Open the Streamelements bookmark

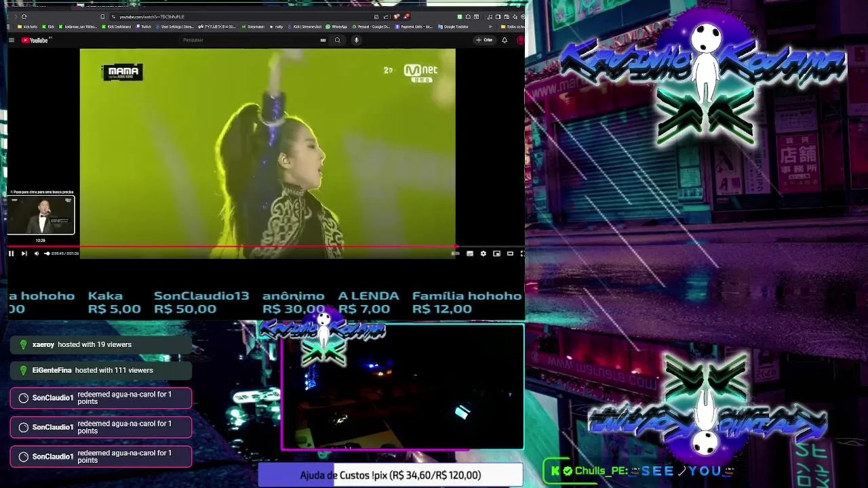point(253,26)
